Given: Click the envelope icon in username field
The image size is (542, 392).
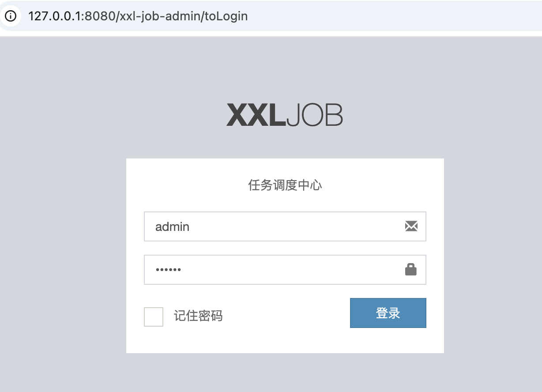Looking at the screenshot, I should 411,226.
